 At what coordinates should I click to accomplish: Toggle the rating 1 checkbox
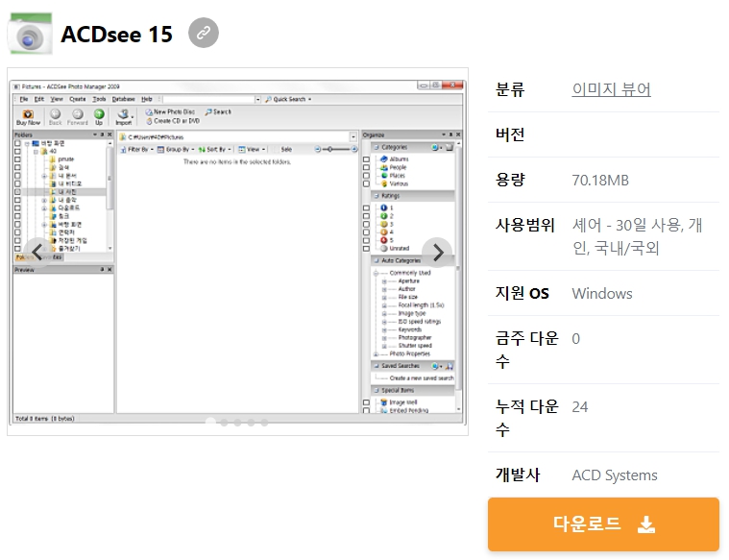tap(366, 207)
